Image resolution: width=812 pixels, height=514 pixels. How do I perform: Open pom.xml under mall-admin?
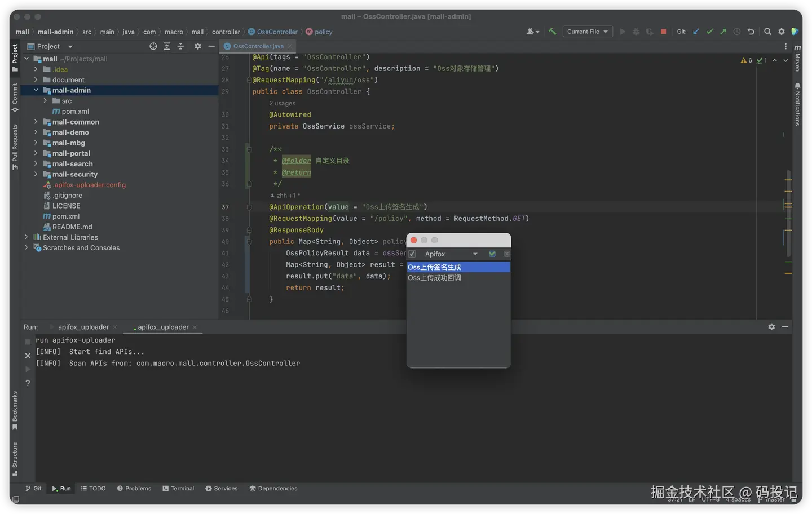pyautogui.click(x=75, y=112)
